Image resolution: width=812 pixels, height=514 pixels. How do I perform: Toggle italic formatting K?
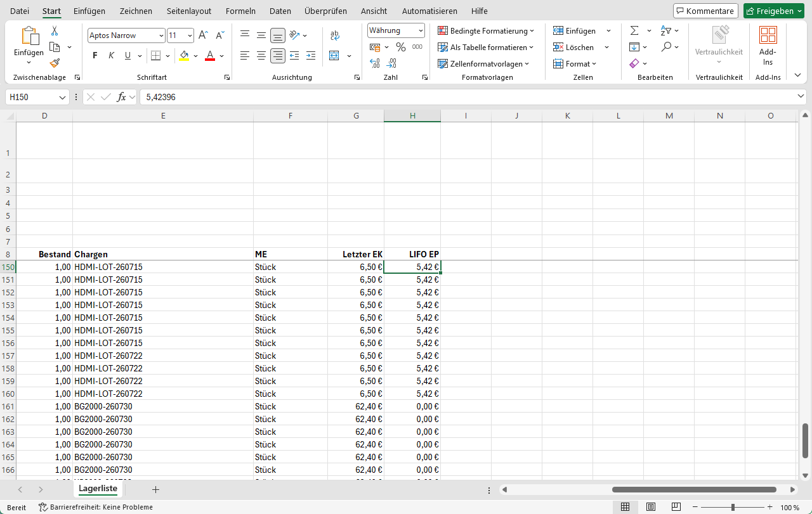coord(112,56)
